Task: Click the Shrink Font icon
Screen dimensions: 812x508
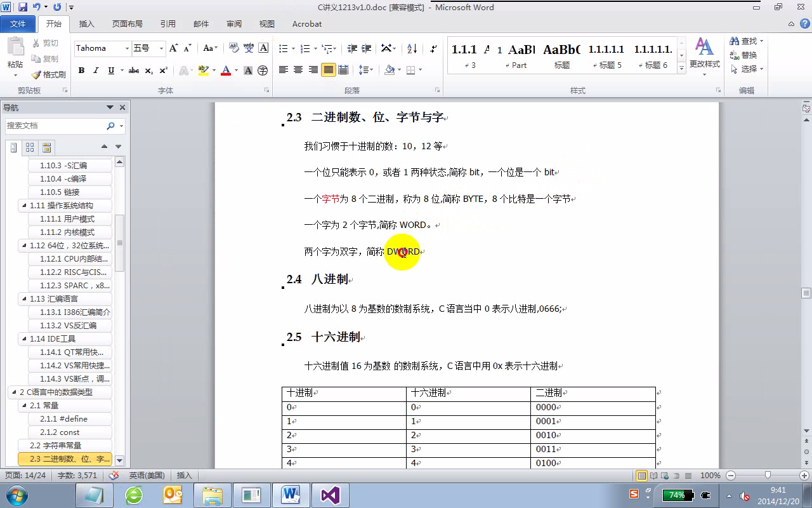Action: click(x=188, y=48)
